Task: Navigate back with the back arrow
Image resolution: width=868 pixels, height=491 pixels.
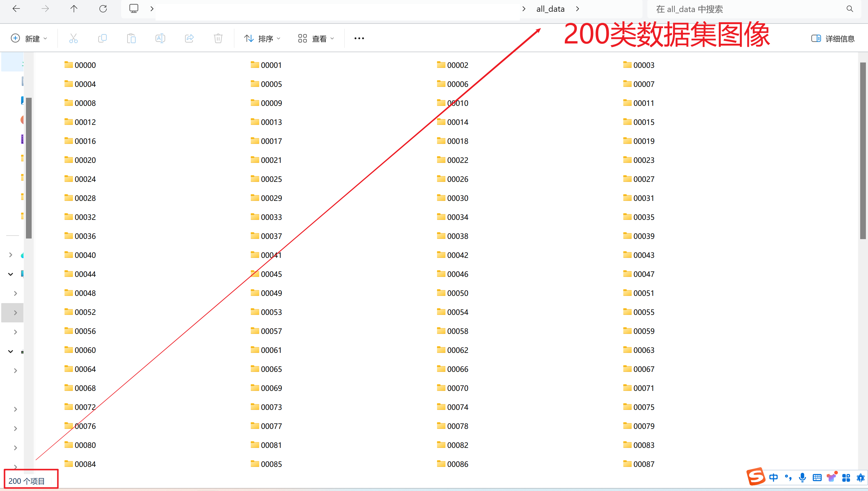Action: 16,9
